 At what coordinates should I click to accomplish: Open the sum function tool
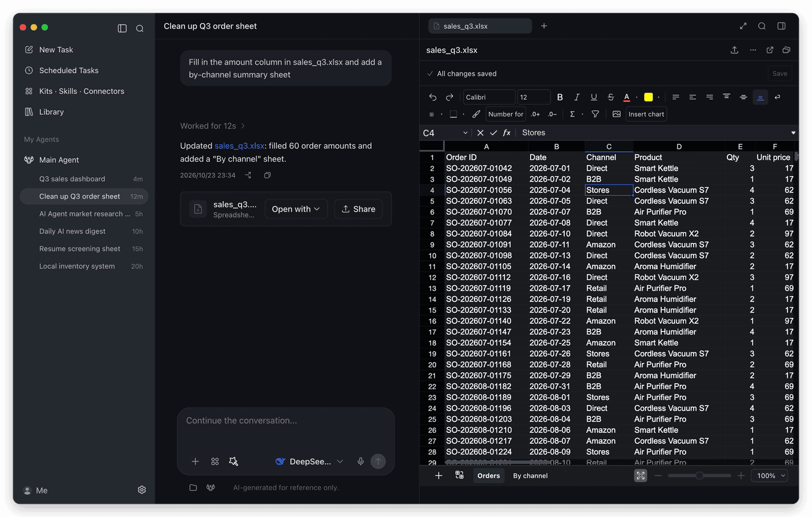point(572,114)
